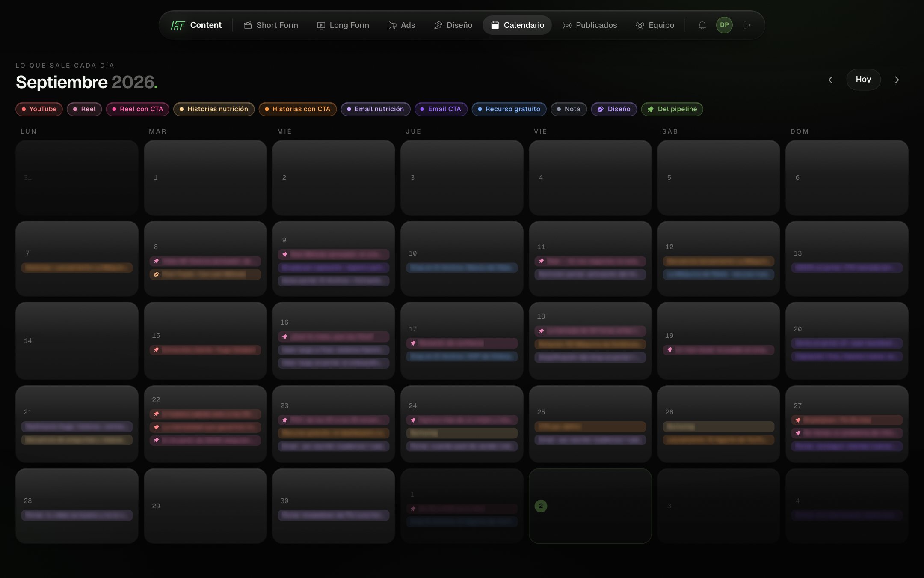The image size is (924, 578).
Task: Open the orange event on day 7
Action: click(x=77, y=268)
